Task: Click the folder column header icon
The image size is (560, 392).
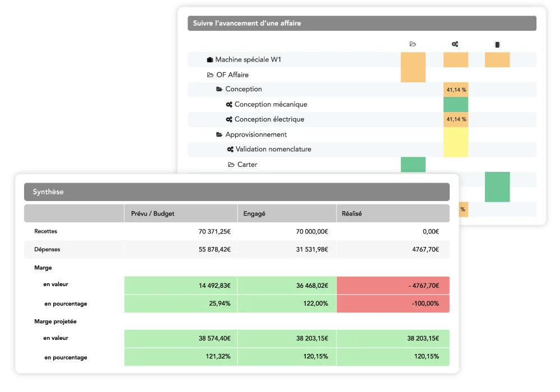Action: 413,44
